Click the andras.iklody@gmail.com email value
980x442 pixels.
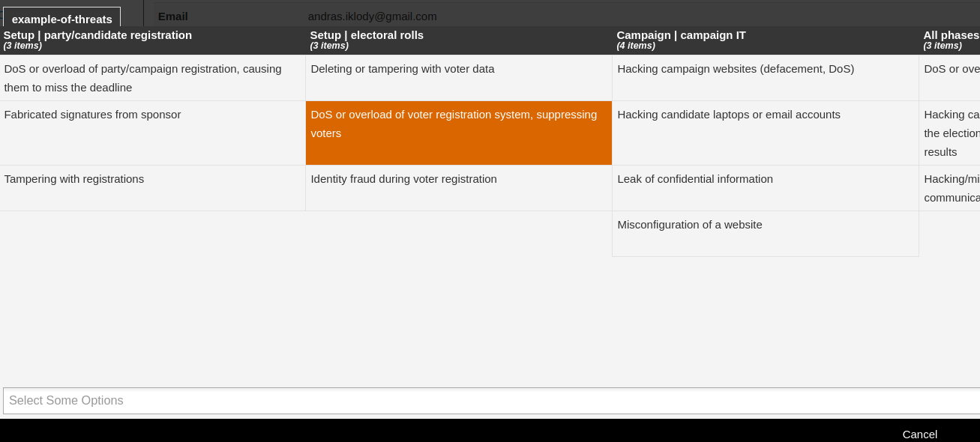pyautogui.click(x=372, y=16)
